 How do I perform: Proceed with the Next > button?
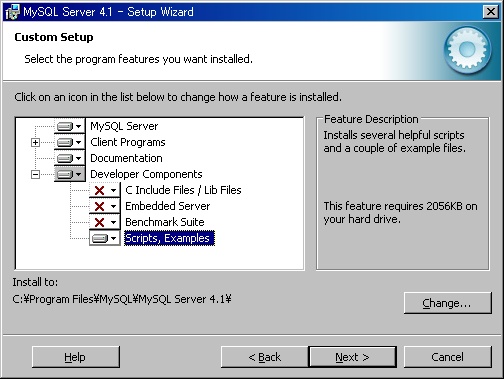coord(353,357)
